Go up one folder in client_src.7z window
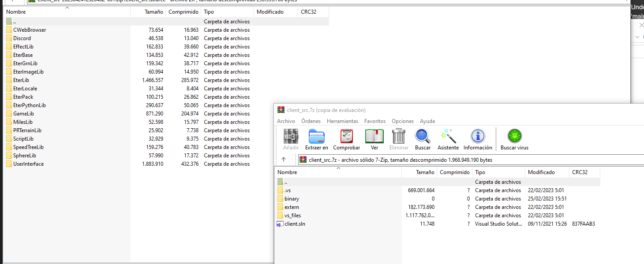 click(284, 160)
